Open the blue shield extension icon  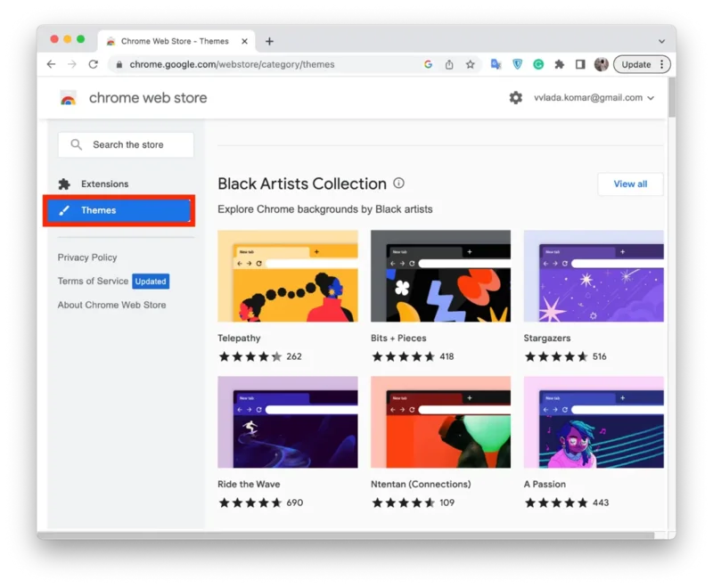pyautogui.click(x=517, y=64)
